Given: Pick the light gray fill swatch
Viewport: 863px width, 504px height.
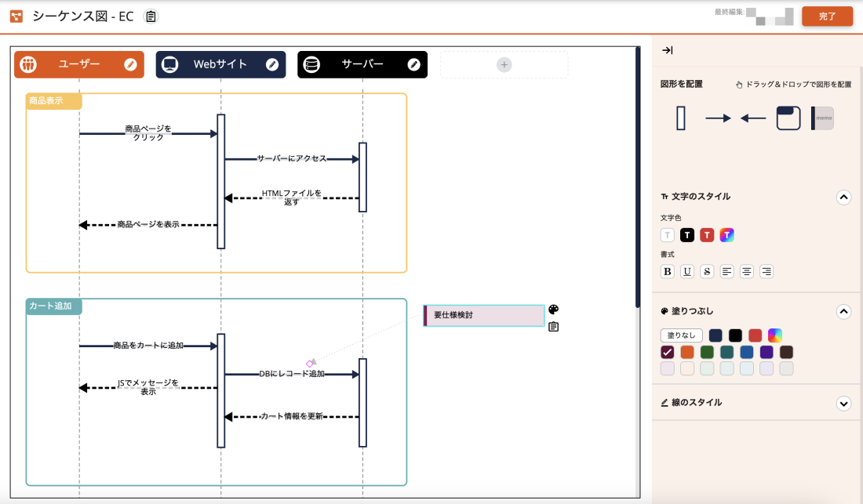Looking at the screenshot, I should (786, 368).
